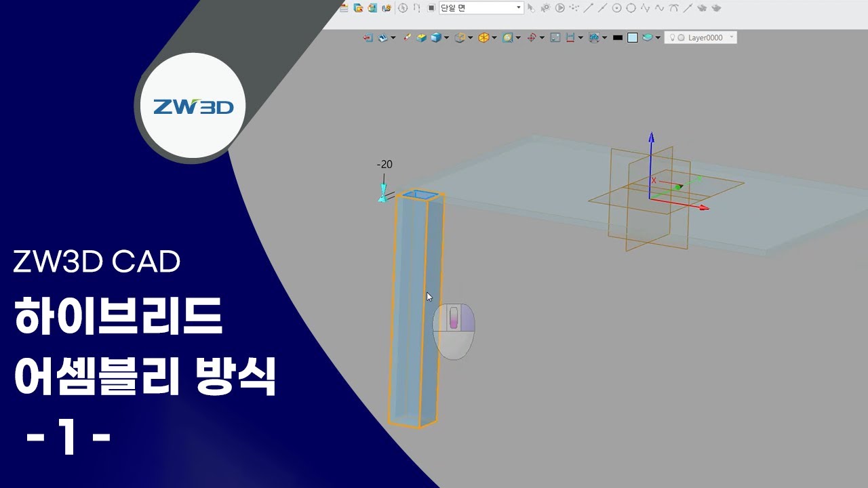868x488 pixels.
Task: Click the arrow pointer pick icon
Action: point(531,8)
